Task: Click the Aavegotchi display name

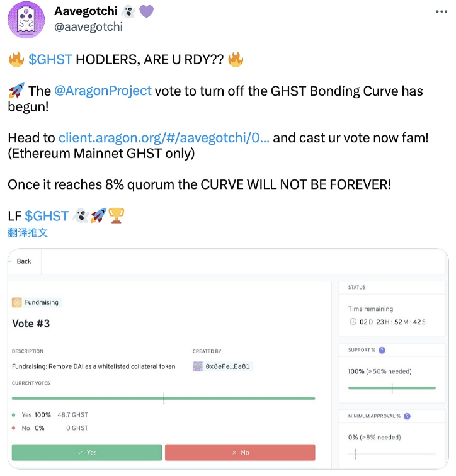Action: (86, 11)
